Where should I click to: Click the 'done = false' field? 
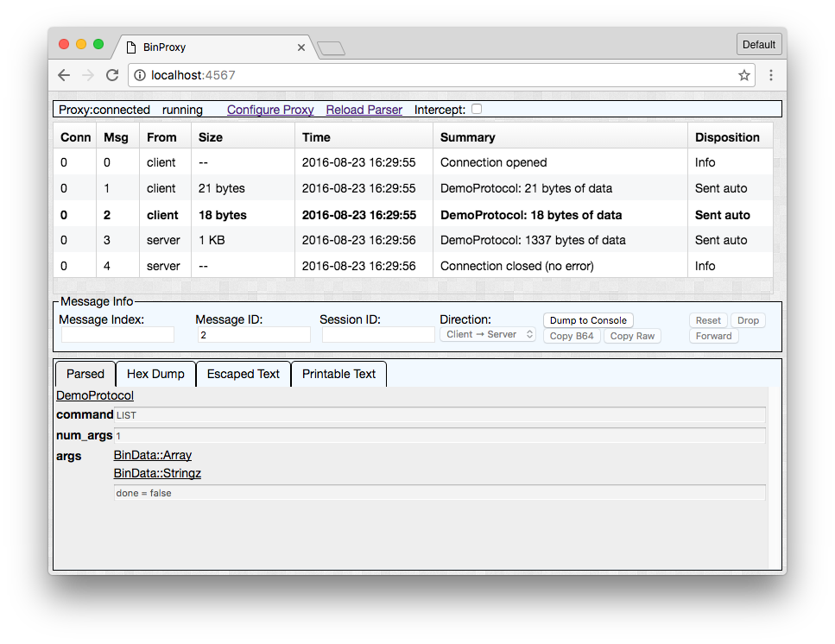click(x=440, y=493)
